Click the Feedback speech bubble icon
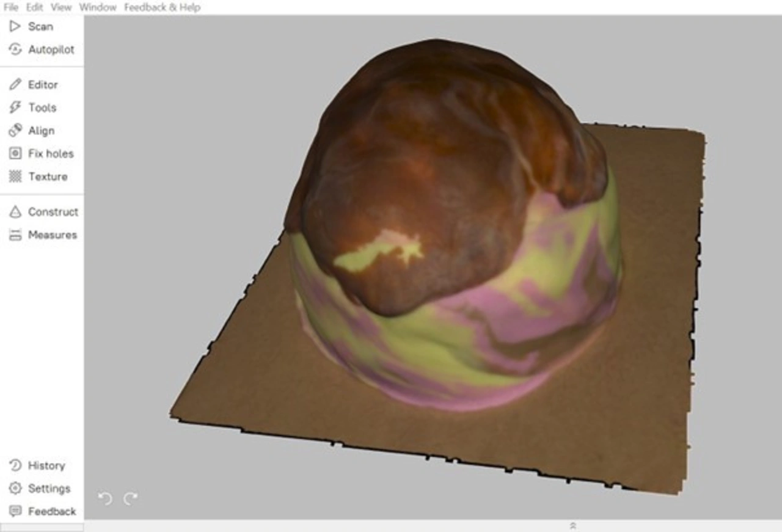782x532 pixels. (x=15, y=511)
